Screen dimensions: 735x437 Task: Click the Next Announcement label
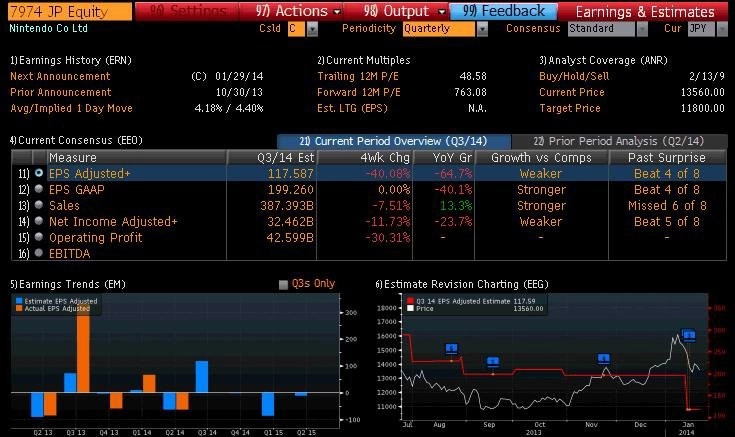tap(60, 76)
